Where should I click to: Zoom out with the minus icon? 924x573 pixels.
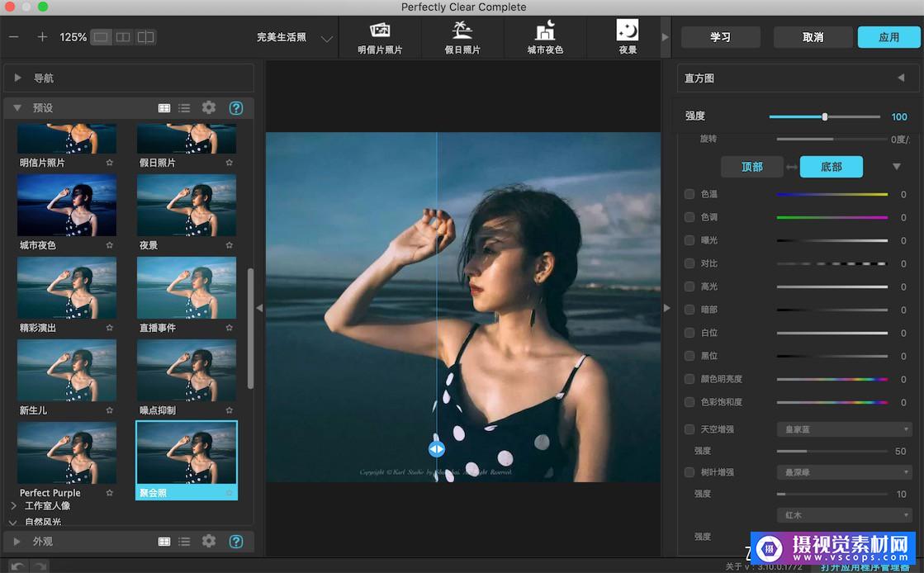[x=14, y=37]
